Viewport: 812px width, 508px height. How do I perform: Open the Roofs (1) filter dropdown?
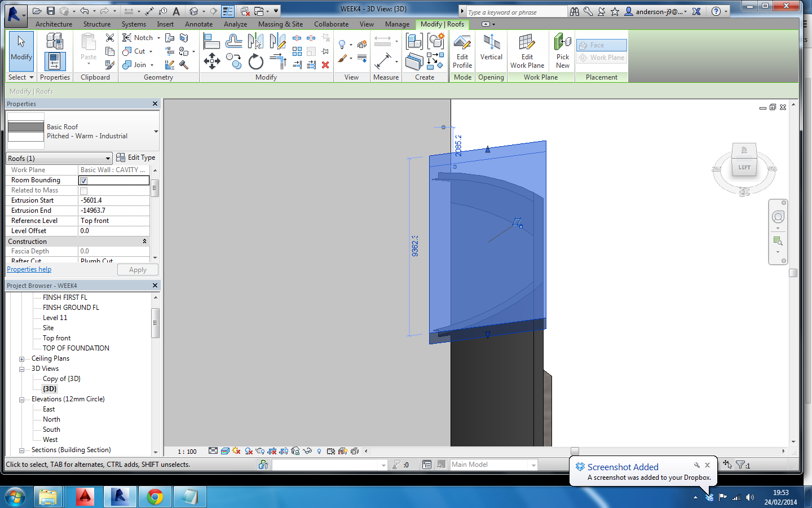[x=108, y=159]
